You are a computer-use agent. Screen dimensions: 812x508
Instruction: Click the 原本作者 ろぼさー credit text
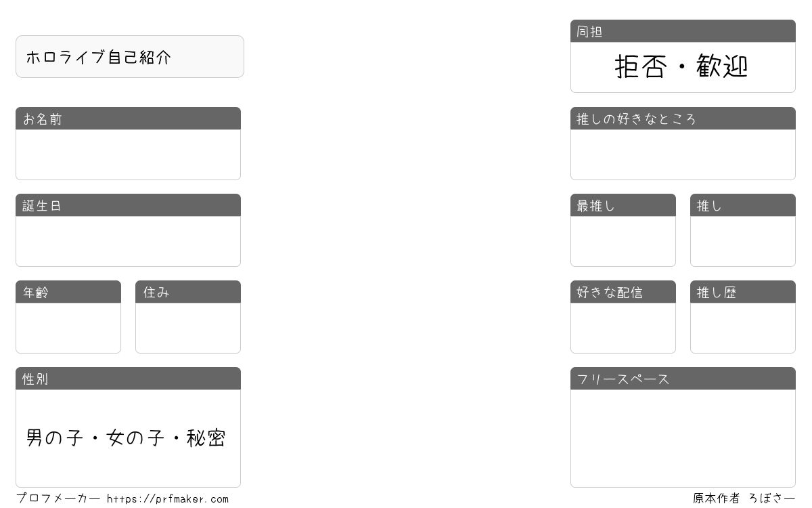744,499
